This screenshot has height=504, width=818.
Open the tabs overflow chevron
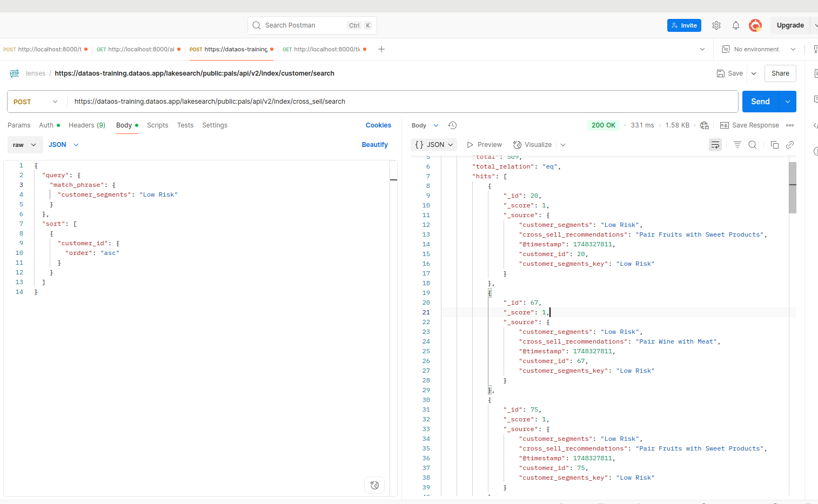(702, 49)
